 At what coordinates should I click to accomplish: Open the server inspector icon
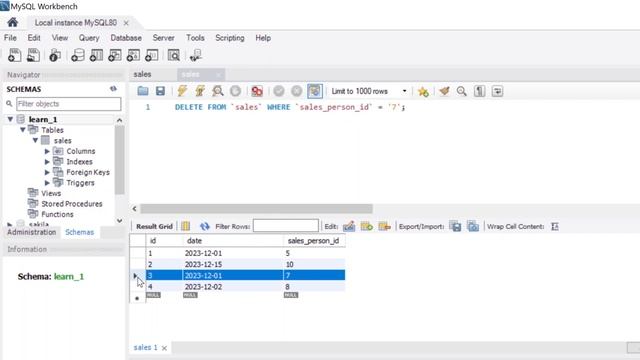tap(55, 55)
